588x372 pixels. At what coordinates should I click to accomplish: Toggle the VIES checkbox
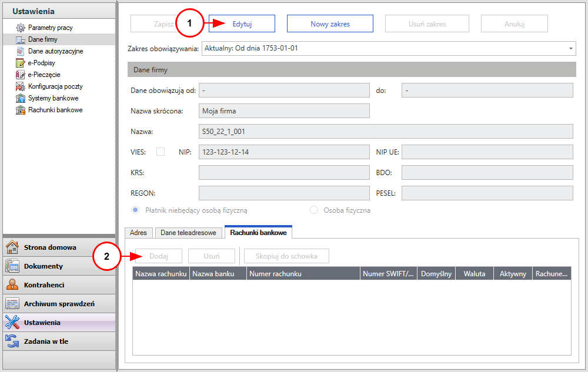click(x=161, y=152)
